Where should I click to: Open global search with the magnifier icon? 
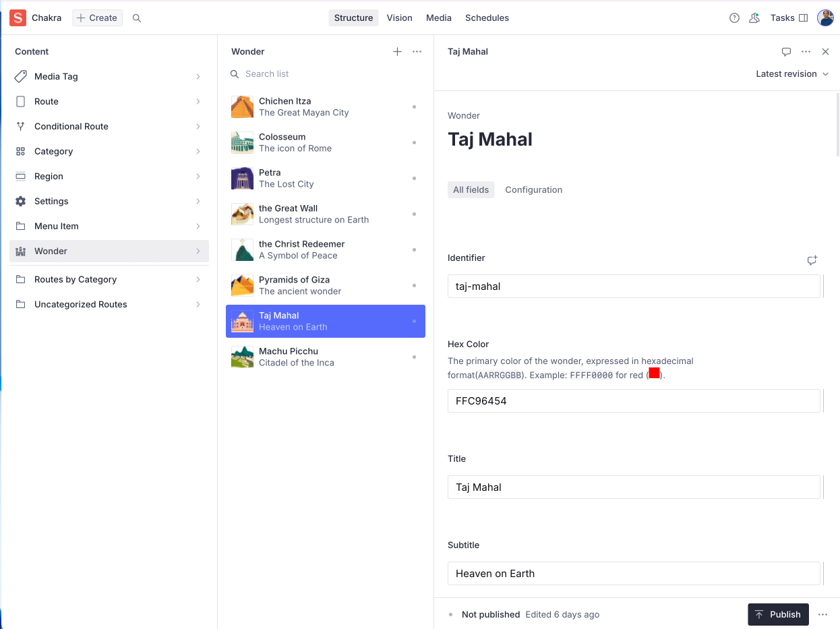click(x=137, y=18)
